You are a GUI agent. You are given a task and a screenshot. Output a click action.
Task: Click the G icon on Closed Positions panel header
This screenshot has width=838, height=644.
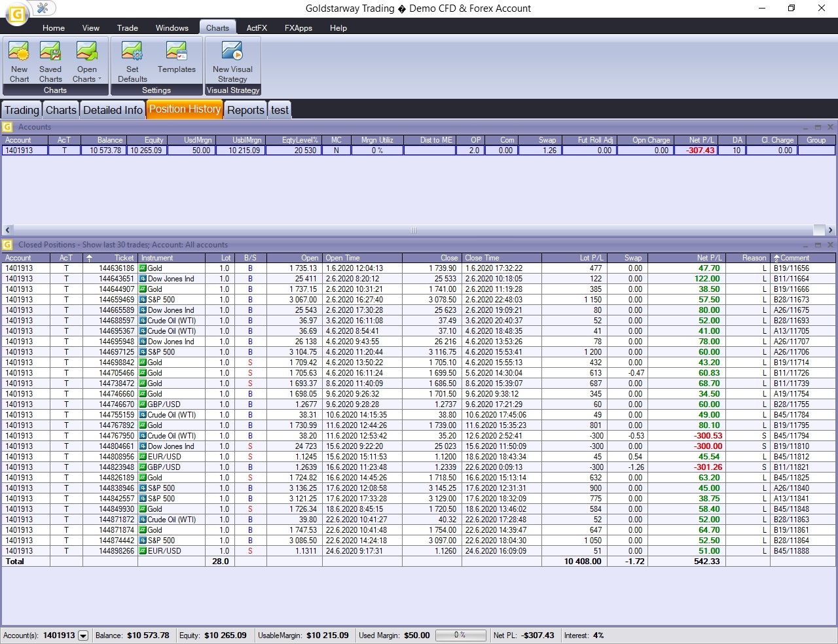click(8, 245)
